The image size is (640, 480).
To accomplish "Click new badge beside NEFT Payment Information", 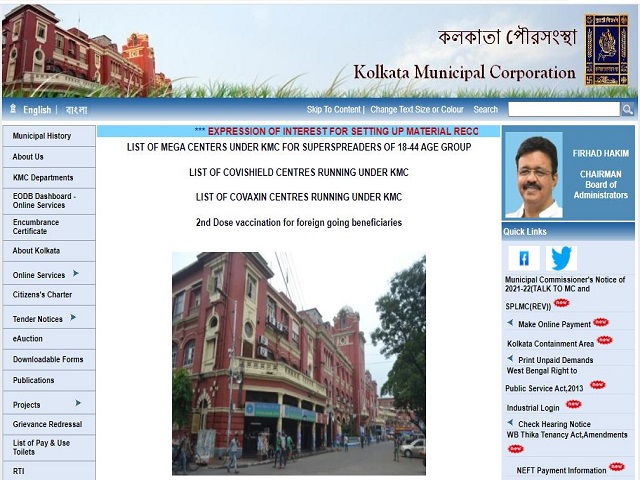I will (617, 467).
